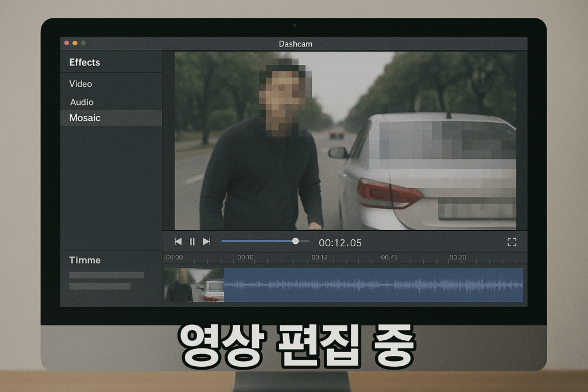The width and height of the screenshot is (588, 392).
Task: Select the blue audio waveform clip
Action: point(373,284)
